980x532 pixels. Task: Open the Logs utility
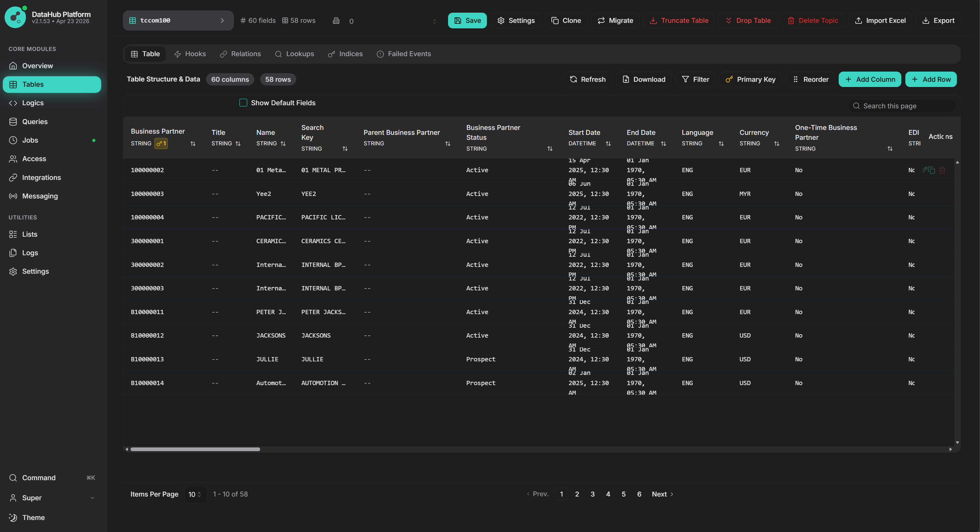point(52,253)
